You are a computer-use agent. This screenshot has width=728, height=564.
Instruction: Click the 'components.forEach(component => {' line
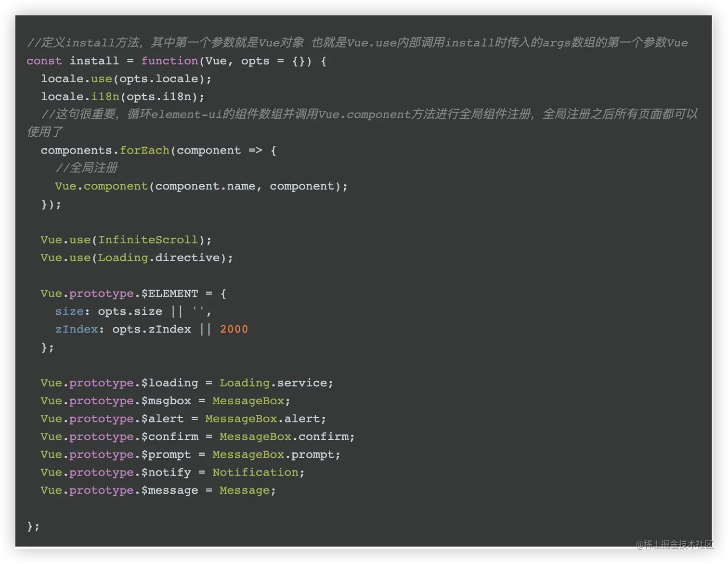[158, 151]
